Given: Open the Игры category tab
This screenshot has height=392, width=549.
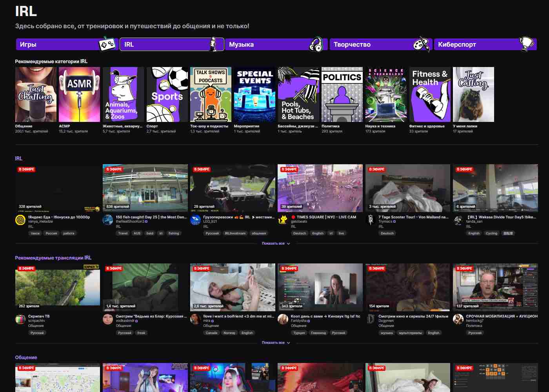Looking at the screenshot, I should click(67, 44).
